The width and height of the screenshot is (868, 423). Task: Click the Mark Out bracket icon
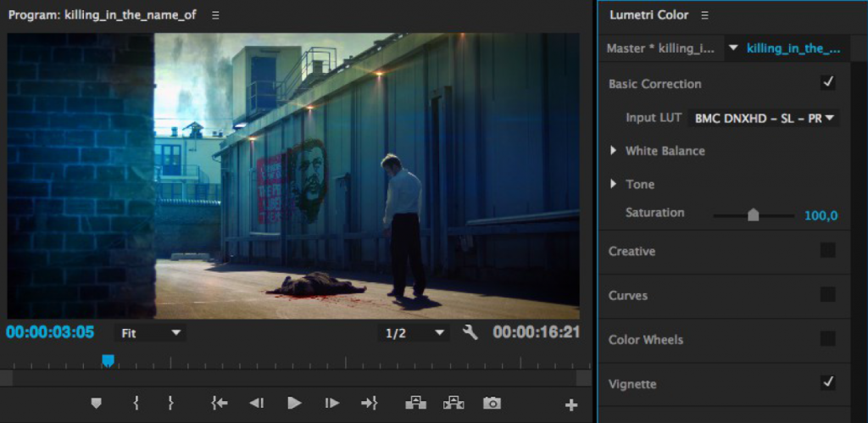(x=170, y=403)
